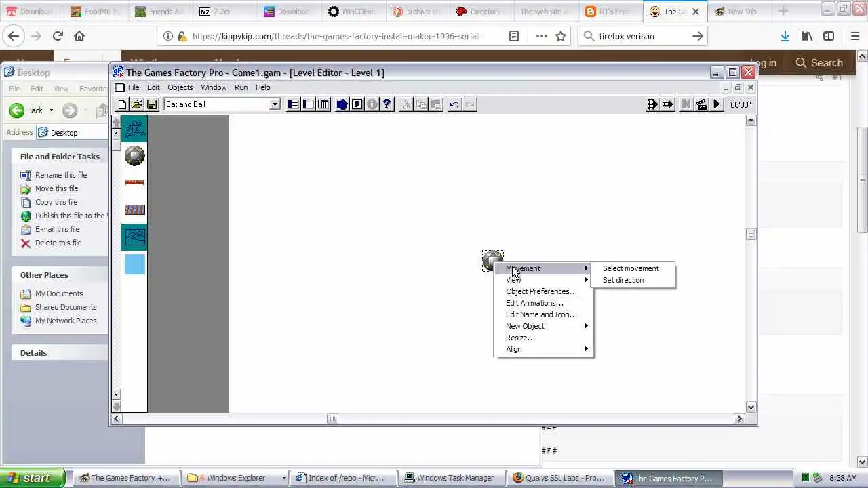Viewport: 868px width, 488px height.
Task: Pick the gray ball object in the object shelf
Action: pyautogui.click(x=135, y=156)
